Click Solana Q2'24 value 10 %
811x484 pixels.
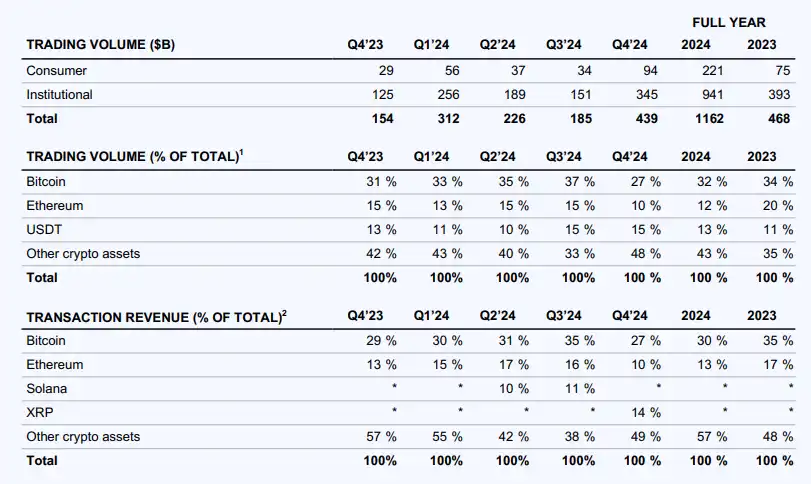pos(511,388)
